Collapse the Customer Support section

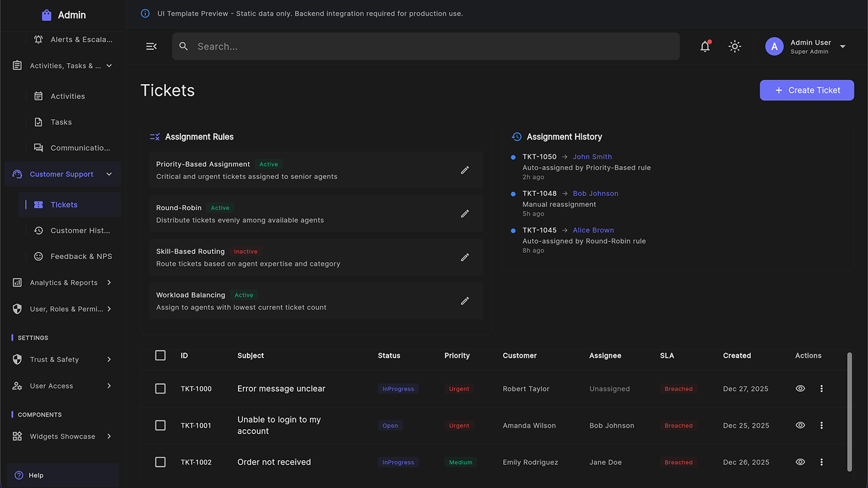(109, 174)
